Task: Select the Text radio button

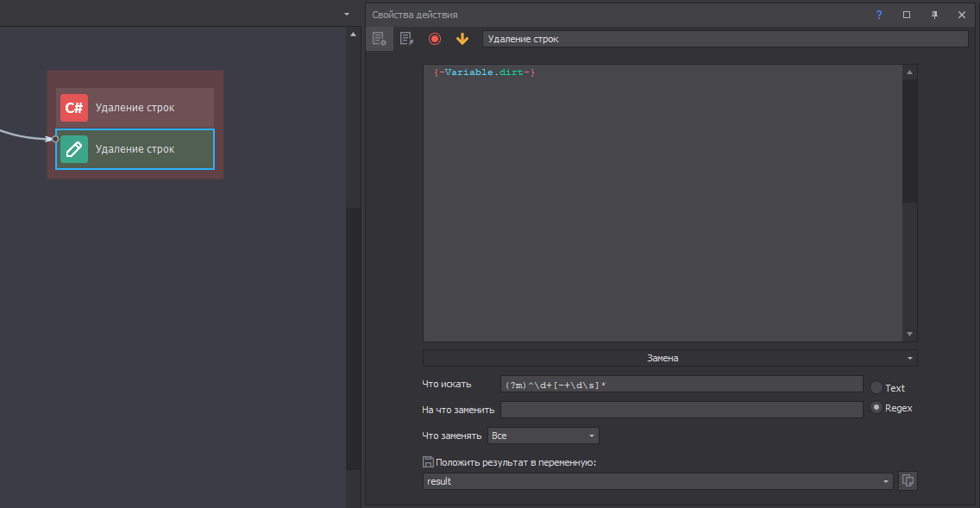Action: 876,388
